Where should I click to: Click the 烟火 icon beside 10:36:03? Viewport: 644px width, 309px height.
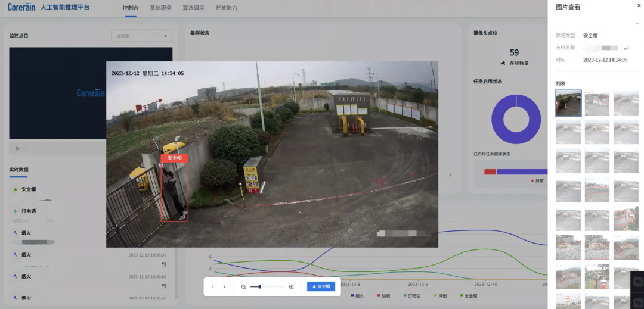(x=15, y=277)
